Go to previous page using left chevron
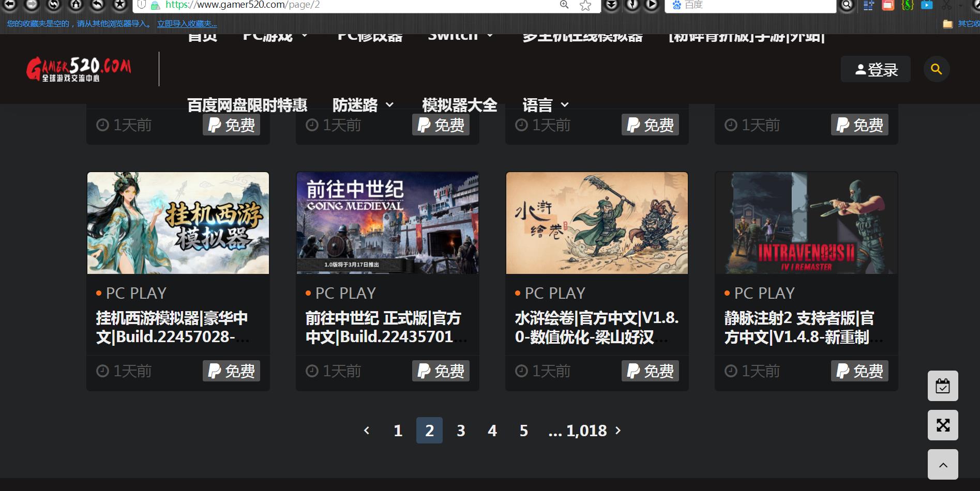The height and width of the screenshot is (491, 980). tap(367, 431)
